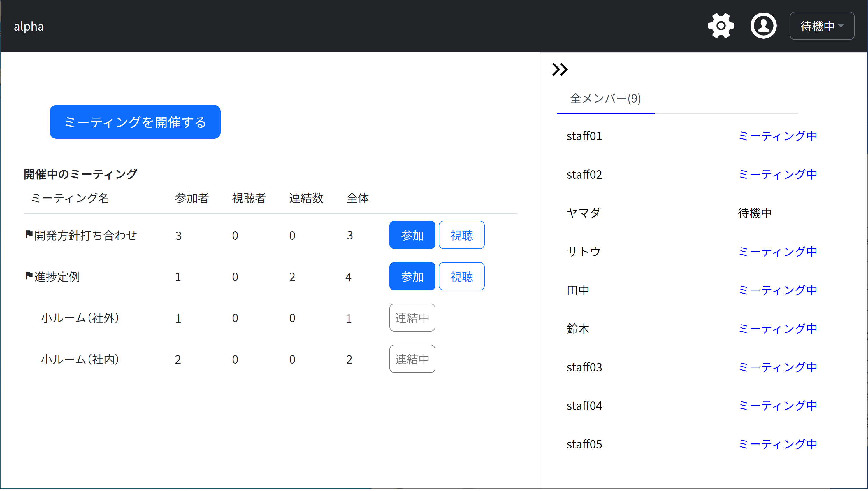Click 進捗定例's 連結数 value 2
The width and height of the screenshot is (868, 491).
tap(292, 277)
